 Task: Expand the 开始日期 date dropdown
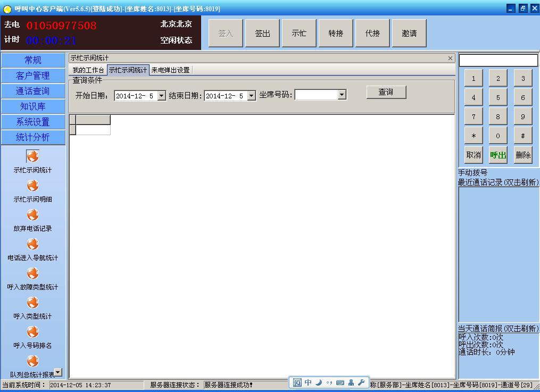(x=161, y=96)
